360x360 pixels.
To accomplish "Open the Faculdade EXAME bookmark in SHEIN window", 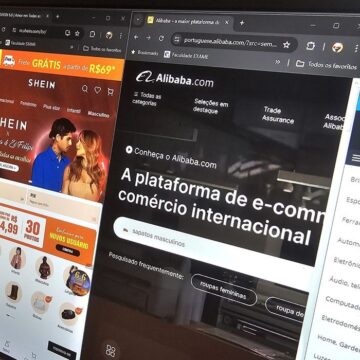I will 20,43.
